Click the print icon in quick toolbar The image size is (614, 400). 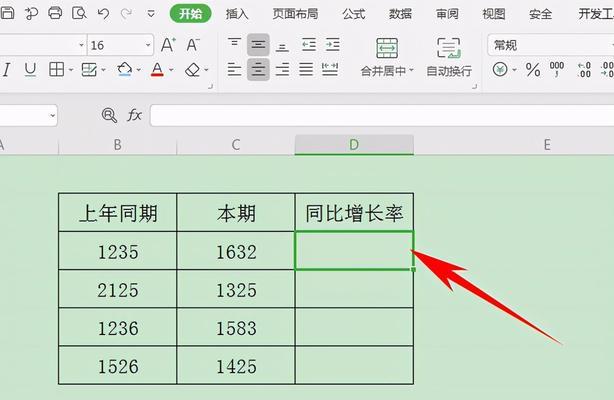[55, 13]
